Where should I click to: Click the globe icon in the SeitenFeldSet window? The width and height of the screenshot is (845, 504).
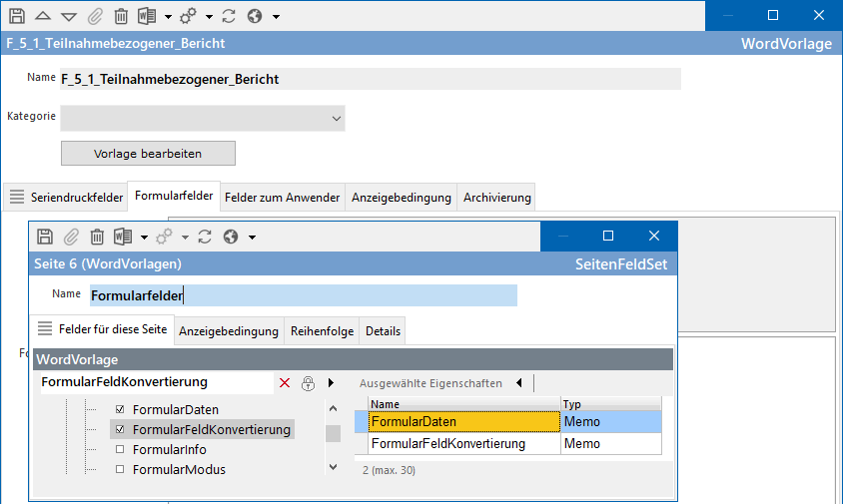(x=231, y=237)
